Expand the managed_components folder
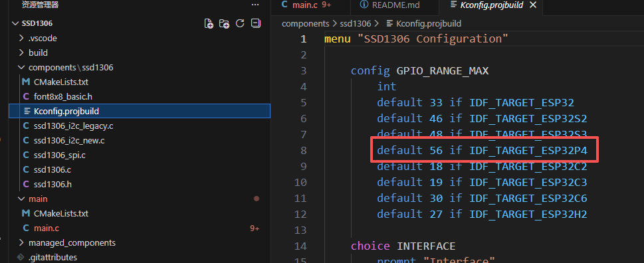The image size is (644, 263). click(21, 243)
